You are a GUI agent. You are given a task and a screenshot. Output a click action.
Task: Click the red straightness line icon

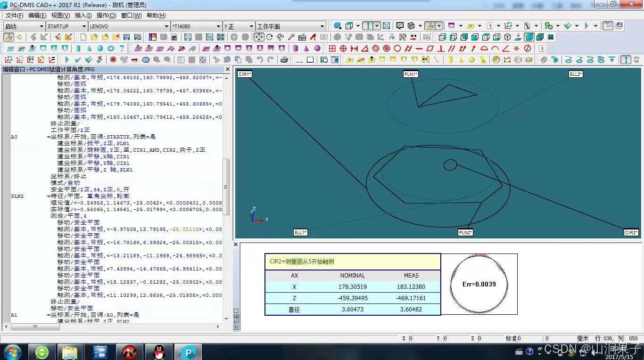[x=419, y=48]
